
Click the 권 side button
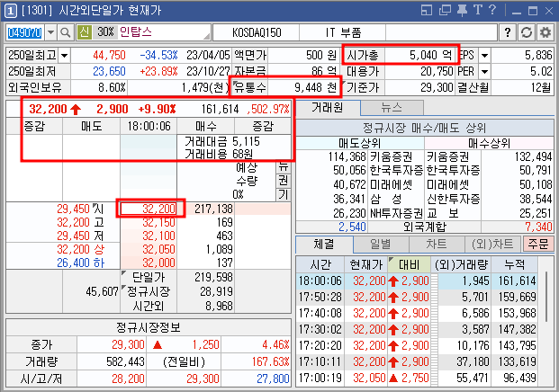284,181
